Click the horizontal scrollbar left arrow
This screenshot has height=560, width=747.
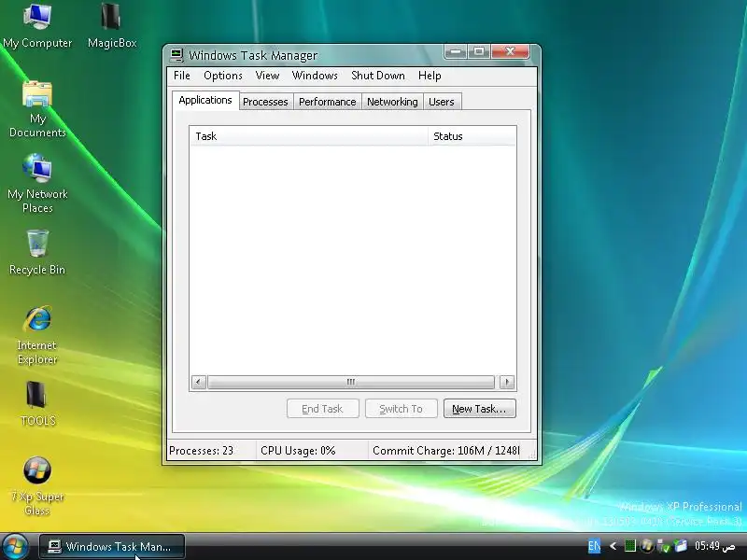coord(199,382)
